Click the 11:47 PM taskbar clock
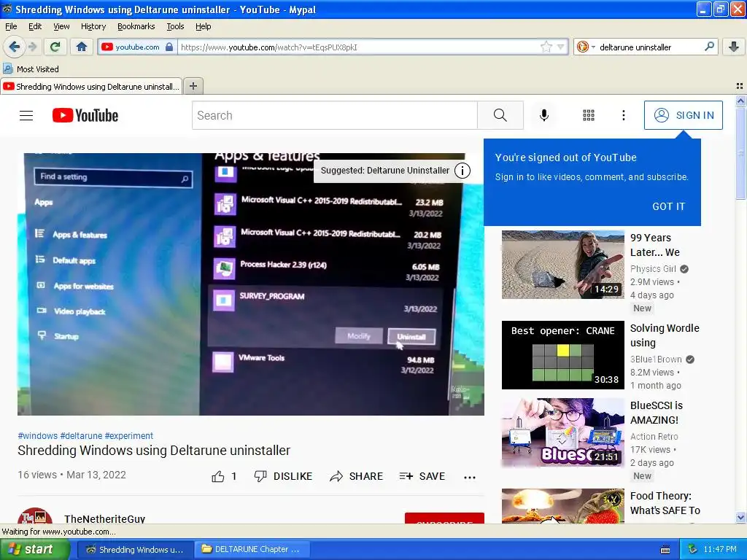The image size is (747, 560). 719,549
